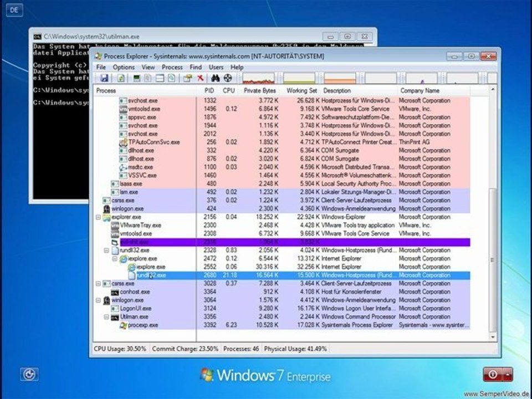
Task: Click the VMwareTray.exe process icon
Action: [x=115, y=226]
